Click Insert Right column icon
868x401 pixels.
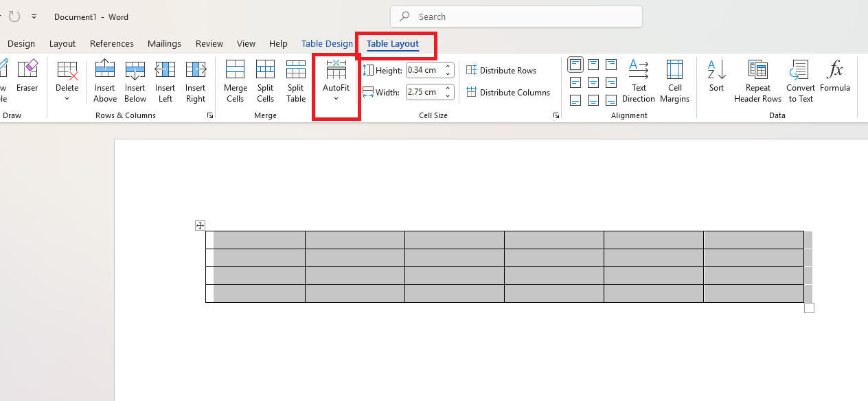(x=196, y=80)
